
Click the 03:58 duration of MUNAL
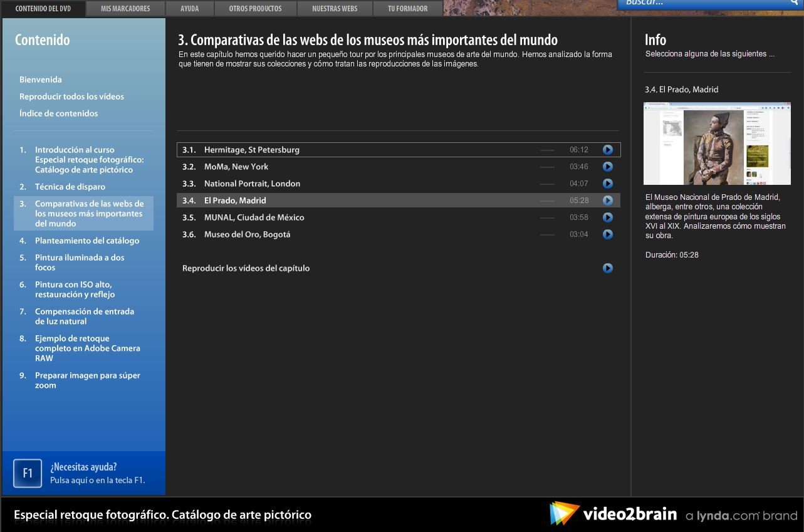click(x=579, y=217)
